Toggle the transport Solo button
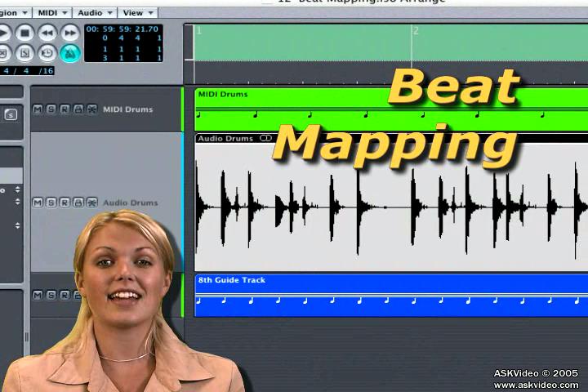This screenshot has height=392, width=588. pyautogui.click(x=24, y=53)
